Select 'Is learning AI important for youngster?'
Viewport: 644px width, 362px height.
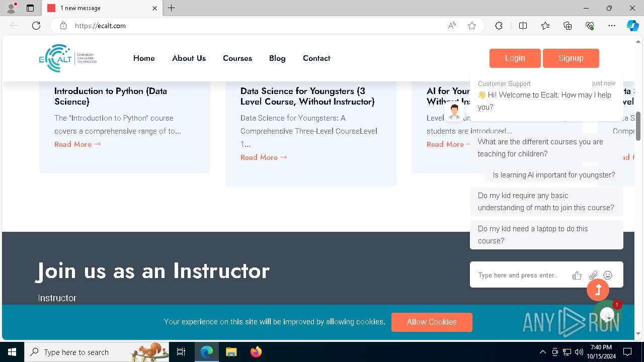[554, 175]
